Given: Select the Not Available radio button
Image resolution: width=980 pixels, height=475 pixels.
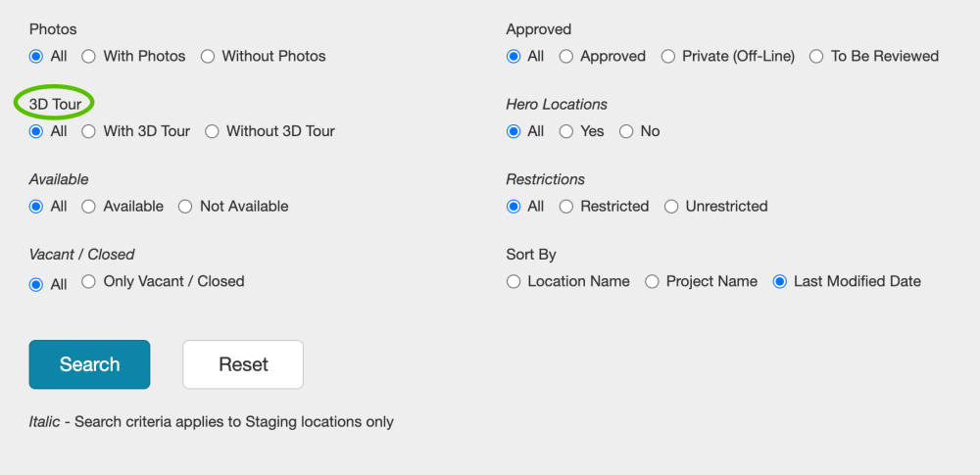Looking at the screenshot, I should click(185, 207).
